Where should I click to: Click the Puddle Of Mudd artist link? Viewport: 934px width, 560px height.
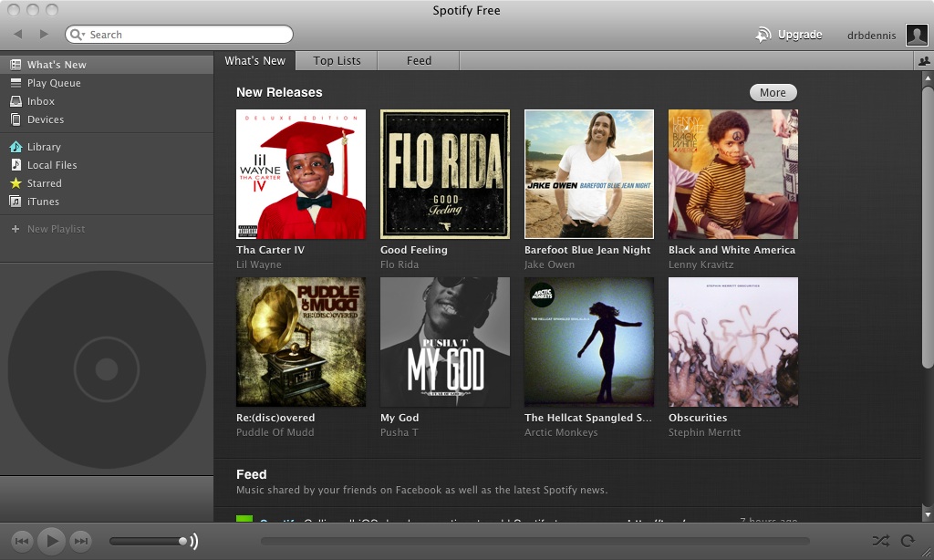[275, 432]
